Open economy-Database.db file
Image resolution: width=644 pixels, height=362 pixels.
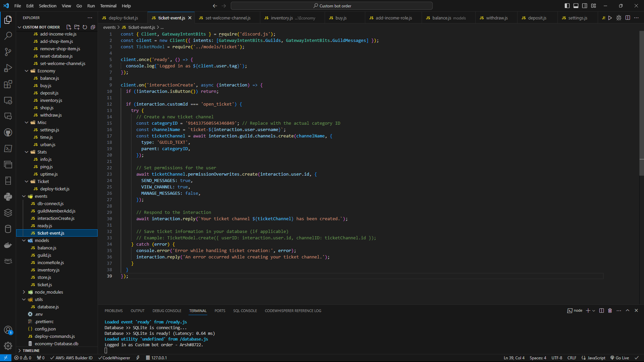point(56,344)
